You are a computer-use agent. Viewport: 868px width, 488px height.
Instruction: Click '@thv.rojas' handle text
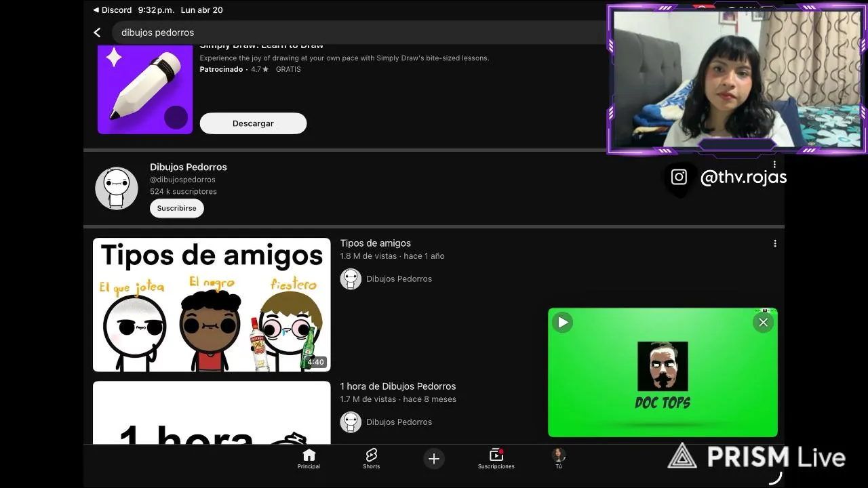tap(743, 178)
